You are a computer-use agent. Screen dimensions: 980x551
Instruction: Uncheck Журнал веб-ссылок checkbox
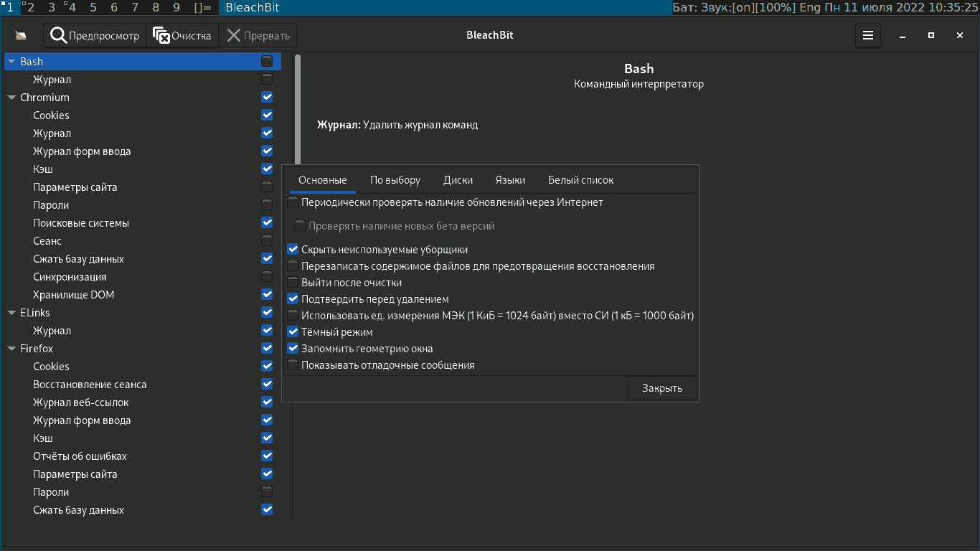pyautogui.click(x=267, y=402)
